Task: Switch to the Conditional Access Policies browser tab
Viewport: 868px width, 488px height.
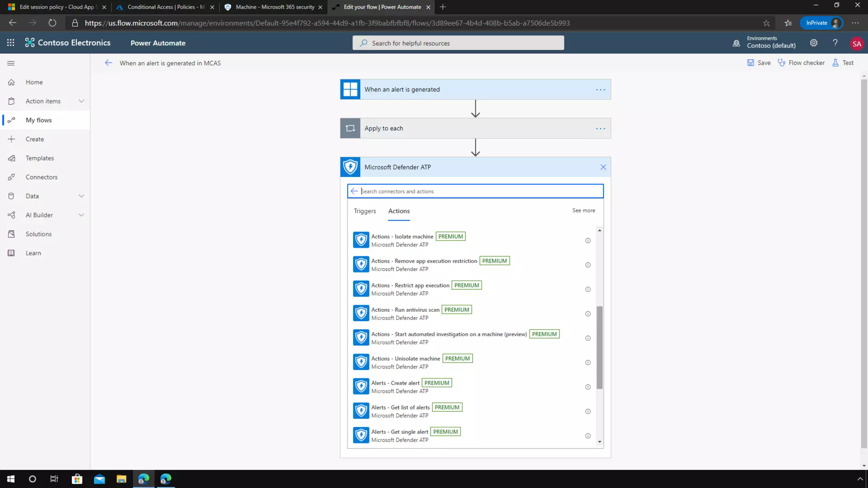Action: (166, 7)
